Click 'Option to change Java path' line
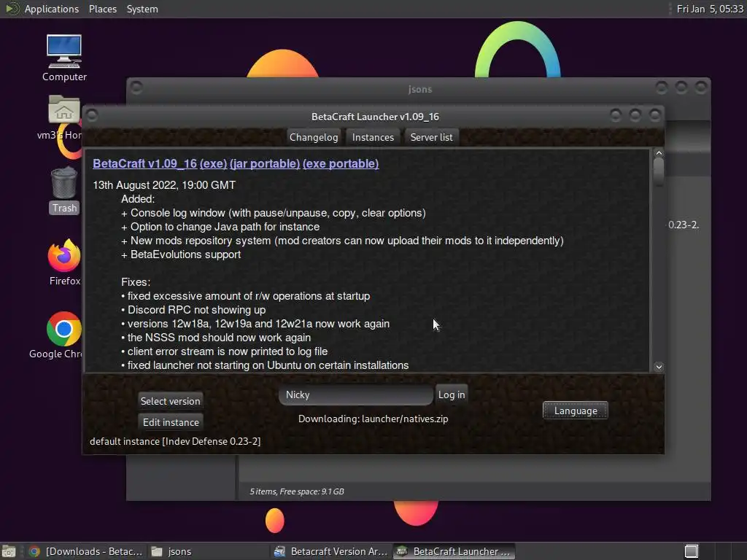747x560 pixels. tap(220, 227)
